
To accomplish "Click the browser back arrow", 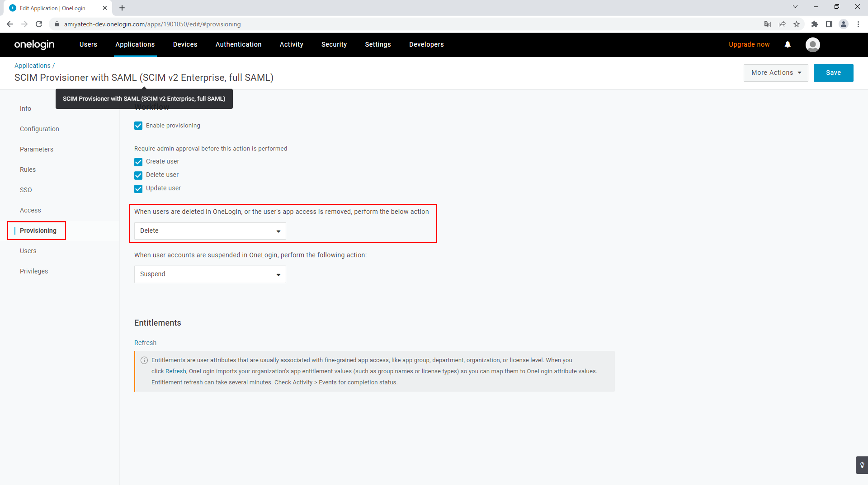I will pyautogui.click(x=10, y=24).
